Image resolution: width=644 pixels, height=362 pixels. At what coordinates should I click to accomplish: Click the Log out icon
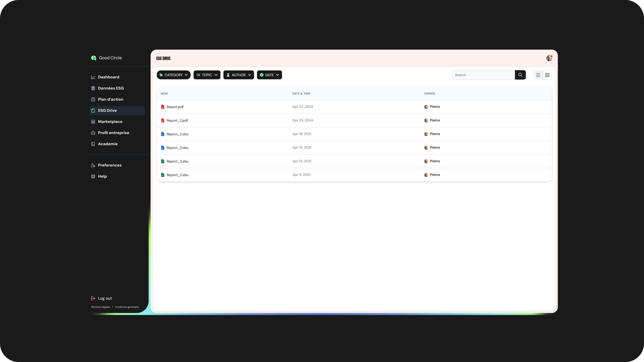tap(93, 298)
